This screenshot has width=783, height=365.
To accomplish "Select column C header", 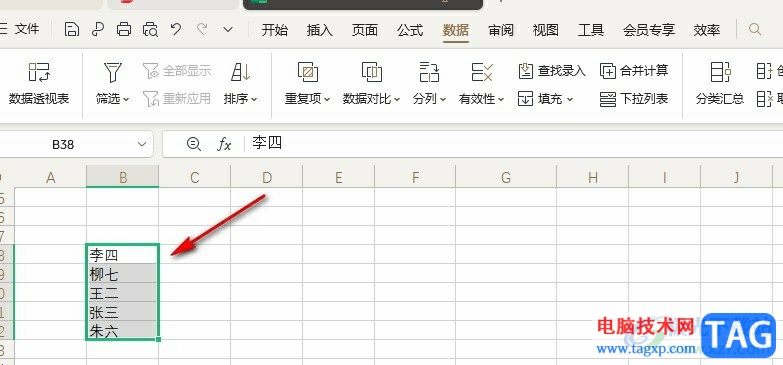I will click(x=195, y=177).
